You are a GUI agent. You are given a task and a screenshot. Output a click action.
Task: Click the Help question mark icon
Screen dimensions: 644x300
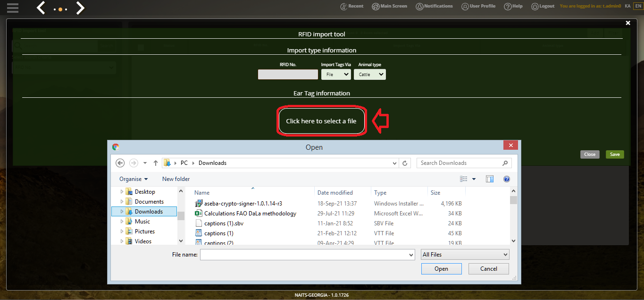tap(508, 7)
